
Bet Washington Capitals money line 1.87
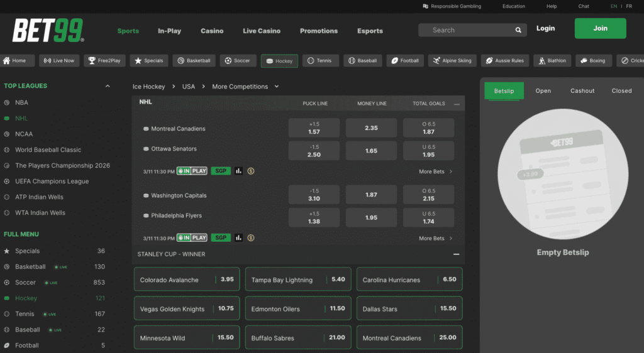pos(371,195)
